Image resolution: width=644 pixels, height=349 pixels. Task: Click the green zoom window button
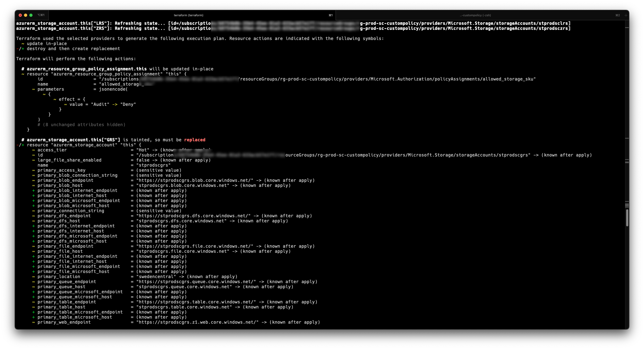pos(31,15)
